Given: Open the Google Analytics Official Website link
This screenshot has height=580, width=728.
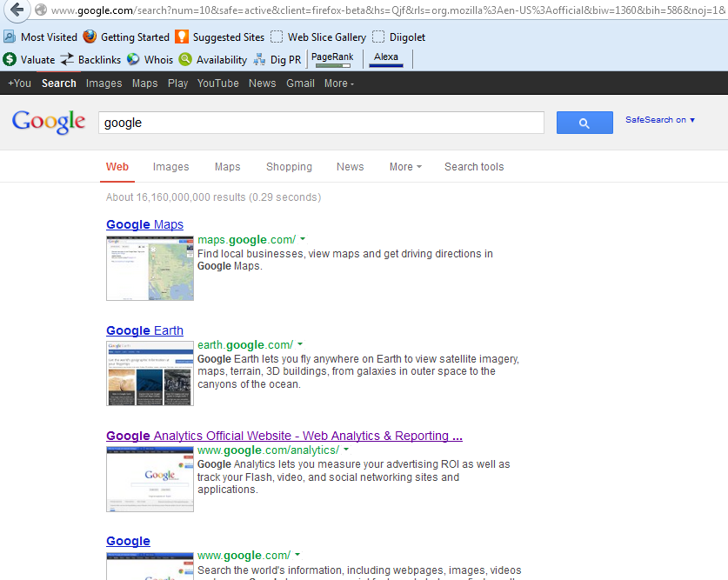Looking at the screenshot, I should (284, 436).
